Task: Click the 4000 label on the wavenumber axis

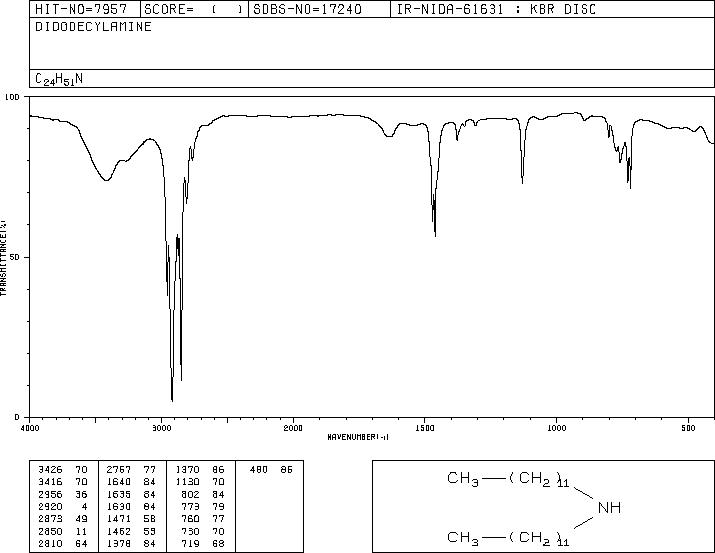Action: pyautogui.click(x=30, y=428)
